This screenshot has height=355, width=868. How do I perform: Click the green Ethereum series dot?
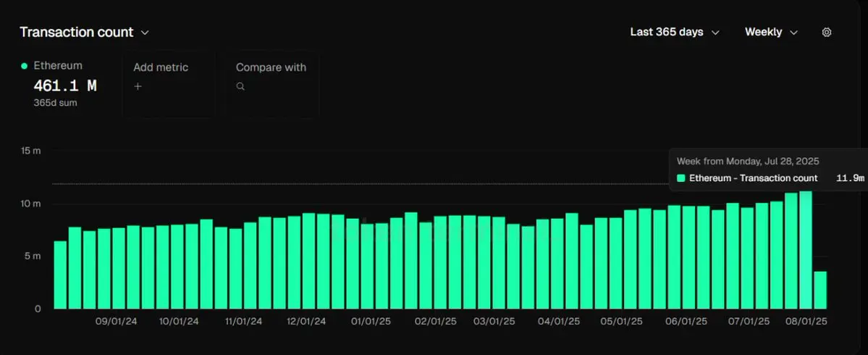pyautogui.click(x=24, y=66)
